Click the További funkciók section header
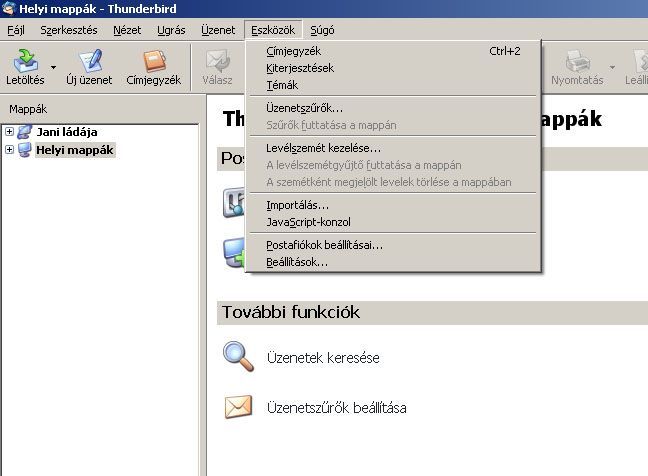 click(432, 312)
